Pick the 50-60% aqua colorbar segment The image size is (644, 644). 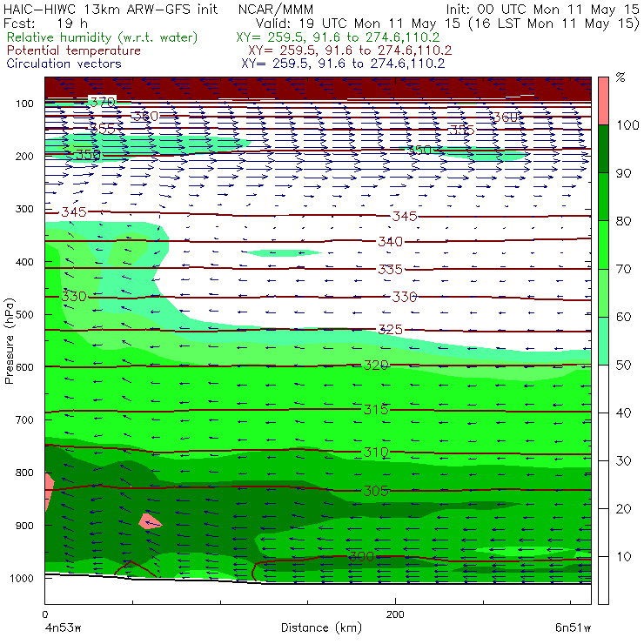click(x=603, y=341)
